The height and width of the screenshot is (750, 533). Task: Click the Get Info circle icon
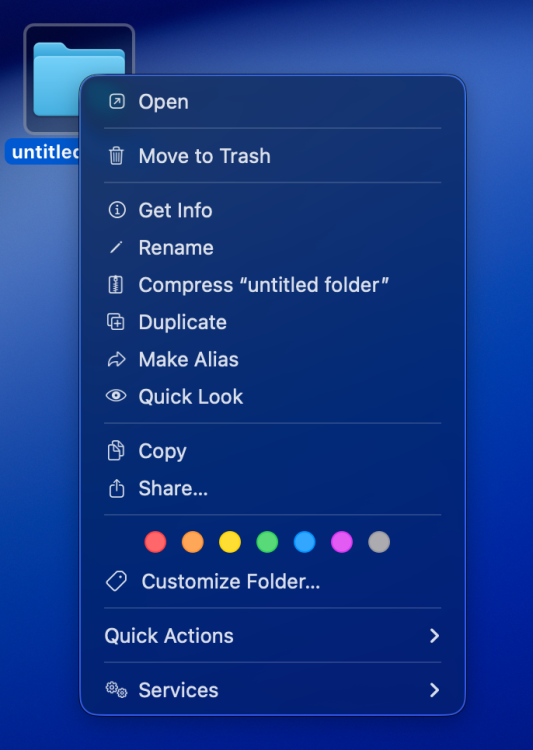point(117,210)
